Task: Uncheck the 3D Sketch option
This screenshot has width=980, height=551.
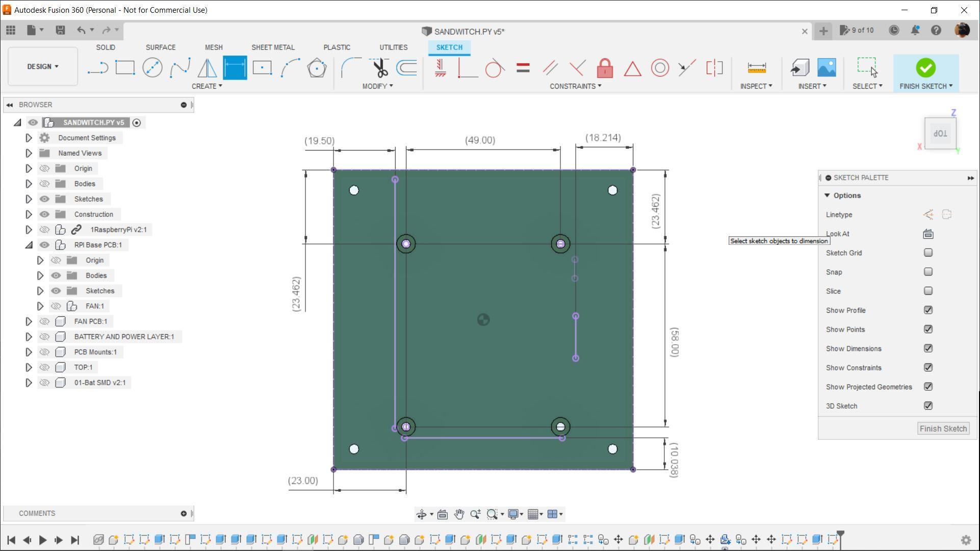Action: pos(928,406)
